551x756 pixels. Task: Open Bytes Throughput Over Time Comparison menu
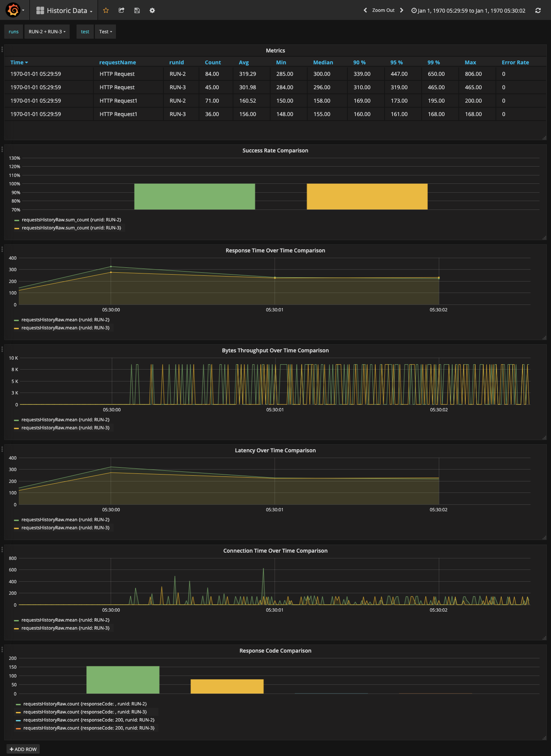[x=275, y=350]
